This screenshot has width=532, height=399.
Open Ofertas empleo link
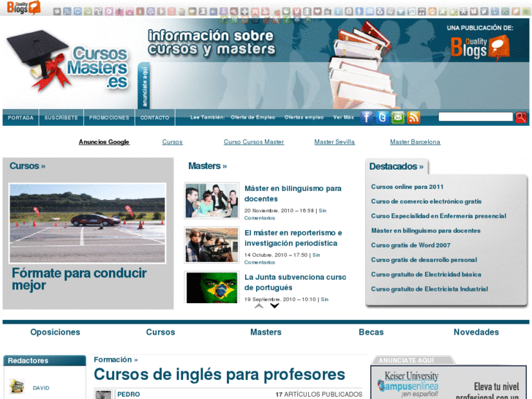304,117
